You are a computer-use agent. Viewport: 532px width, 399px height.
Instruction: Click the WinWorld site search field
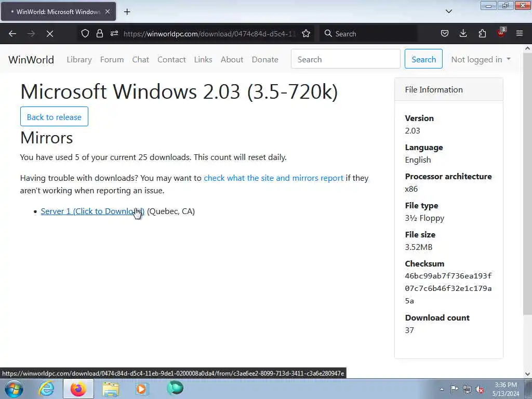(x=345, y=59)
